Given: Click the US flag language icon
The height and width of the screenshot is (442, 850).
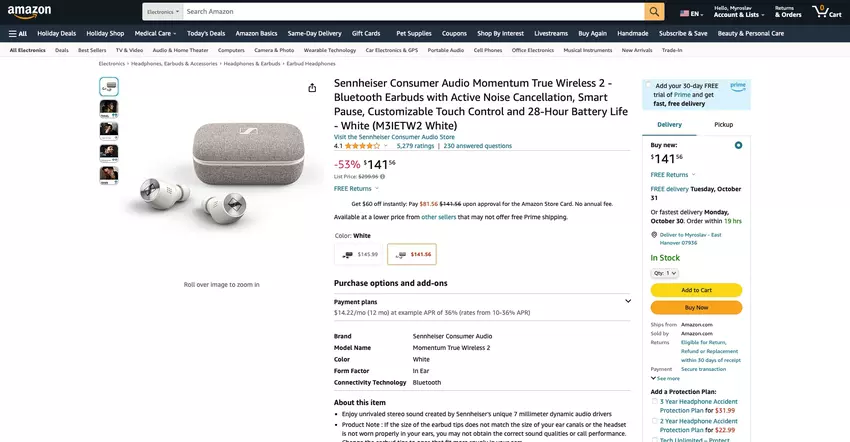Looking at the screenshot, I should (687, 14).
